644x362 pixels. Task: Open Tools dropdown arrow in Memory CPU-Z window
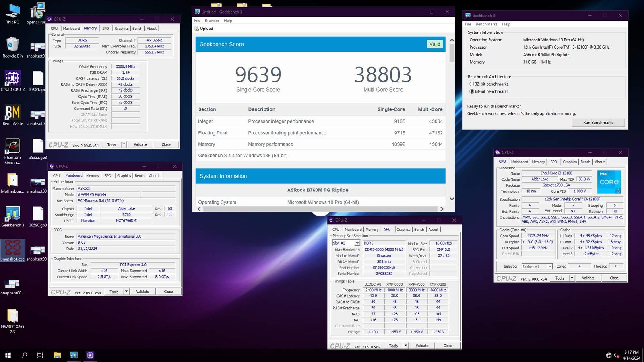coord(124,144)
